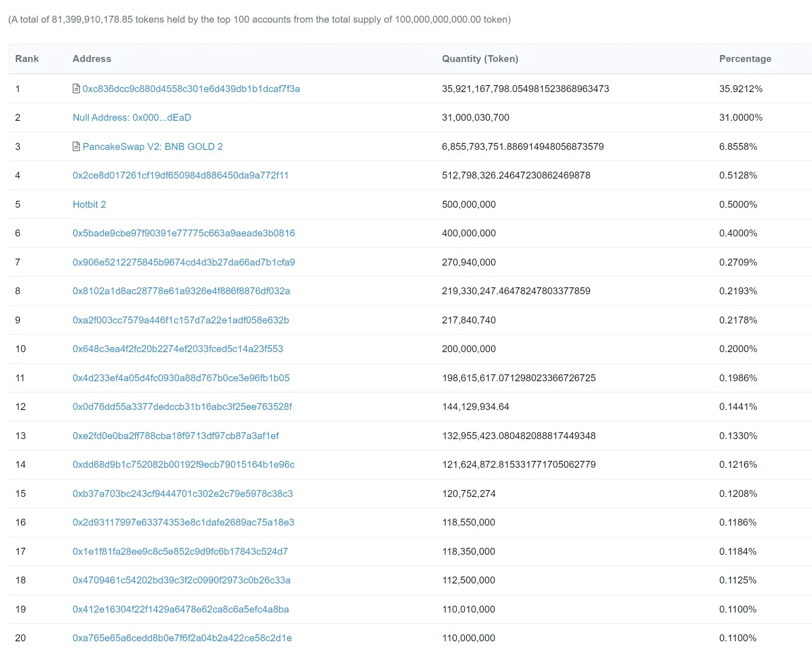Open the Hotbit 2 address link
Viewport: 812px width, 651px height.
[89, 204]
